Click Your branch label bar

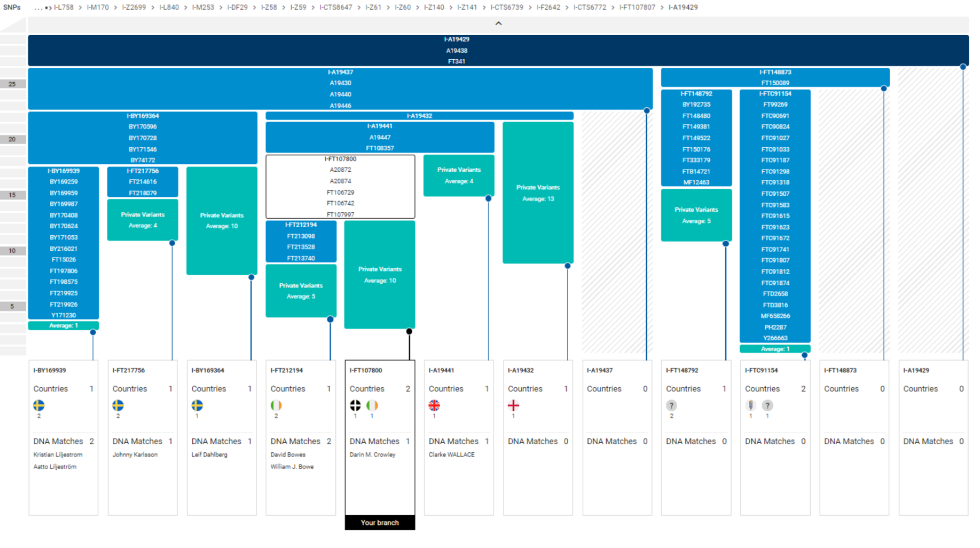click(x=380, y=522)
